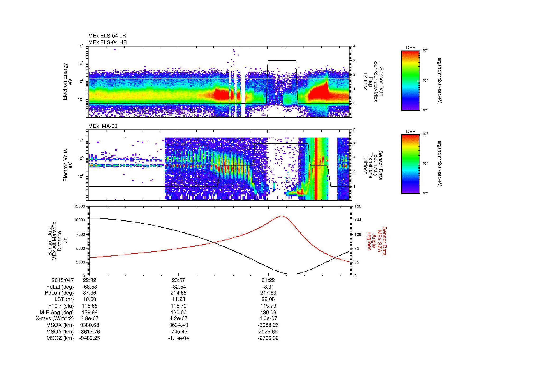Select the 22:32 time tick label
Screen dimensions: 555x392
click(89, 280)
